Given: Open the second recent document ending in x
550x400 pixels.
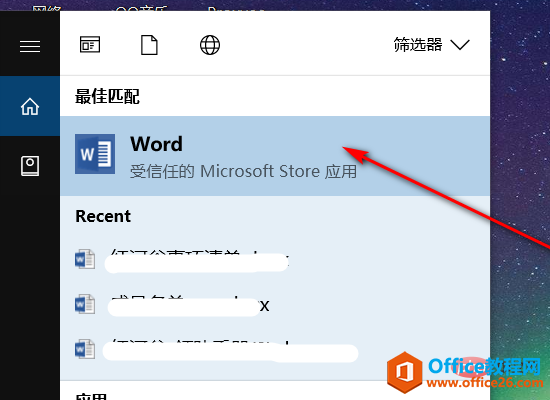Looking at the screenshot, I should tap(275, 305).
